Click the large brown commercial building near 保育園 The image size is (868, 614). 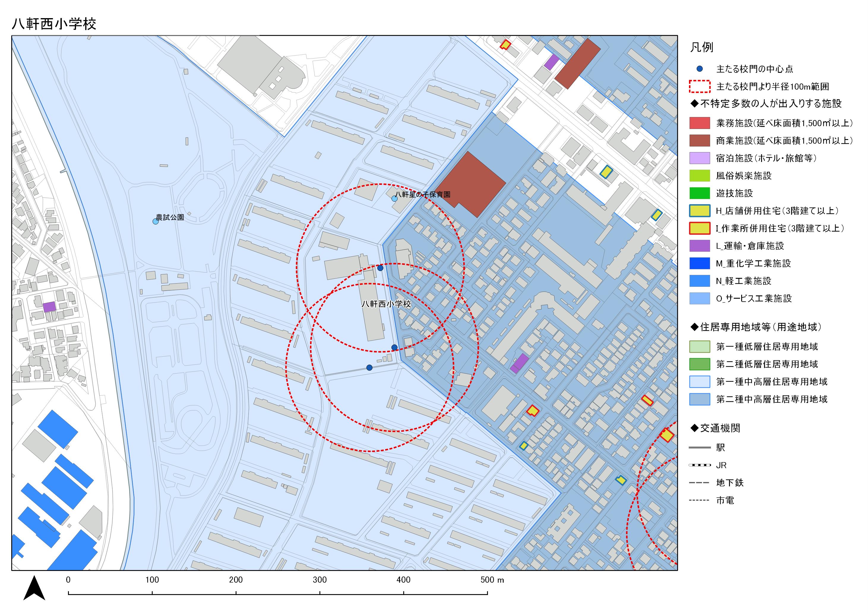click(470, 185)
